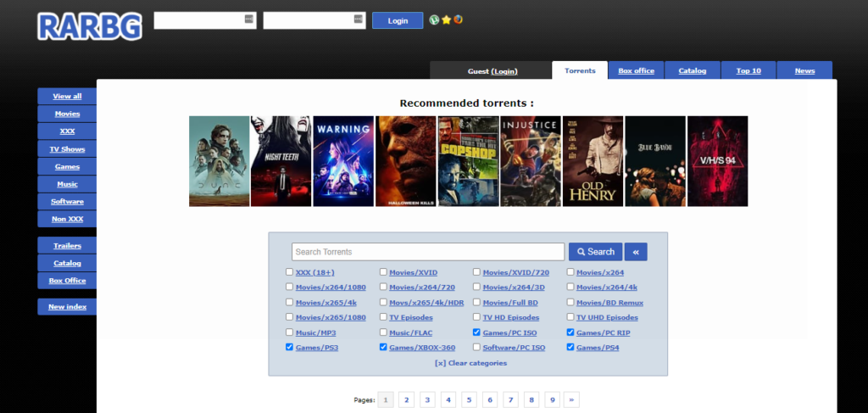Check the Movies/x264/1080 checkbox
Viewport: 868px width, 413px height.
point(289,287)
